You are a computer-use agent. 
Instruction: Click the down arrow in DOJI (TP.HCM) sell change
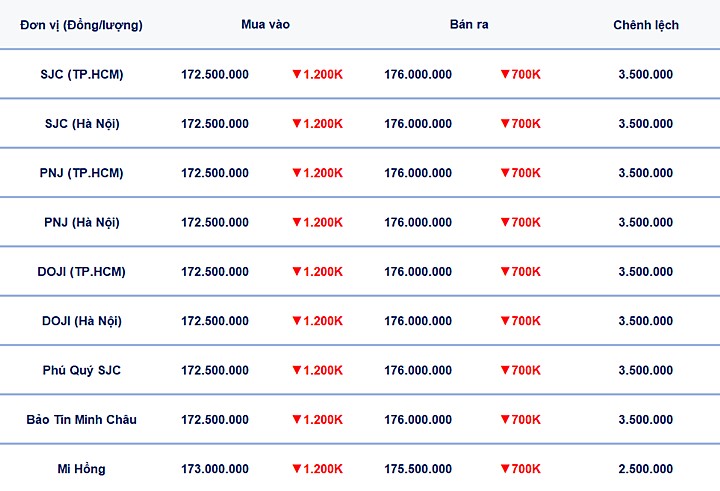tap(505, 271)
